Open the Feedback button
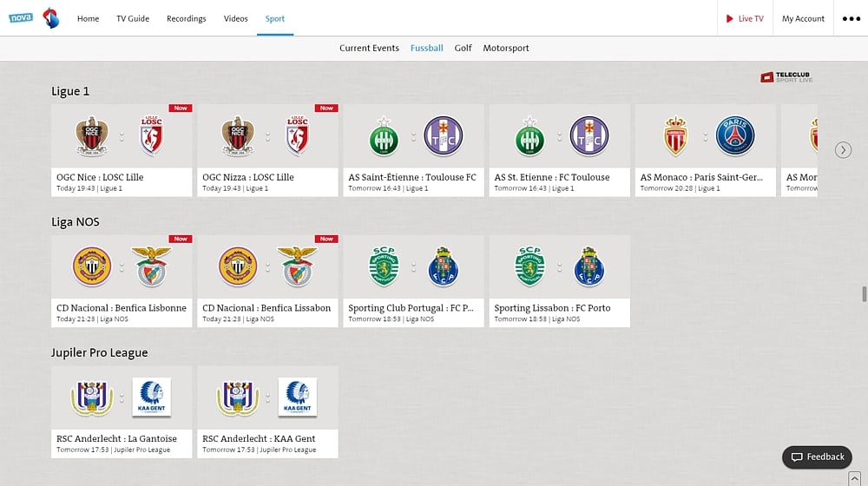This screenshot has height=486, width=868. tap(817, 457)
